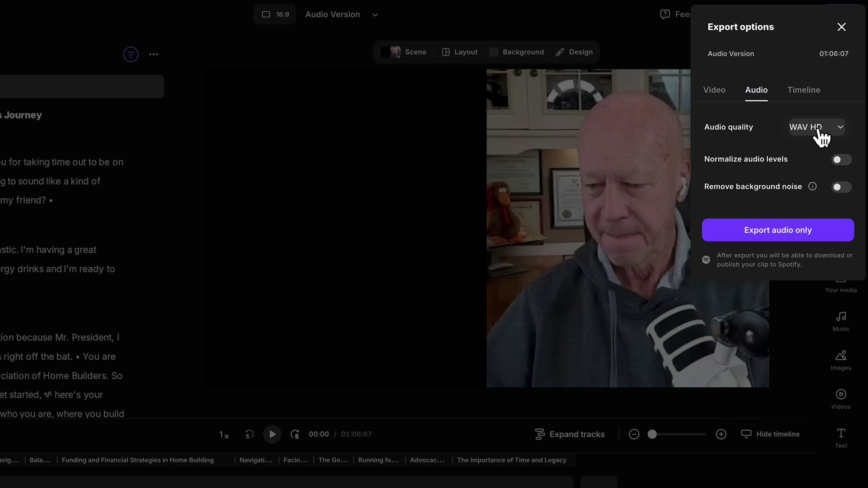Viewport: 868px width, 488px height.
Task: Enable Remove background noise toggle
Action: pyautogui.click(x=841, y=187)
